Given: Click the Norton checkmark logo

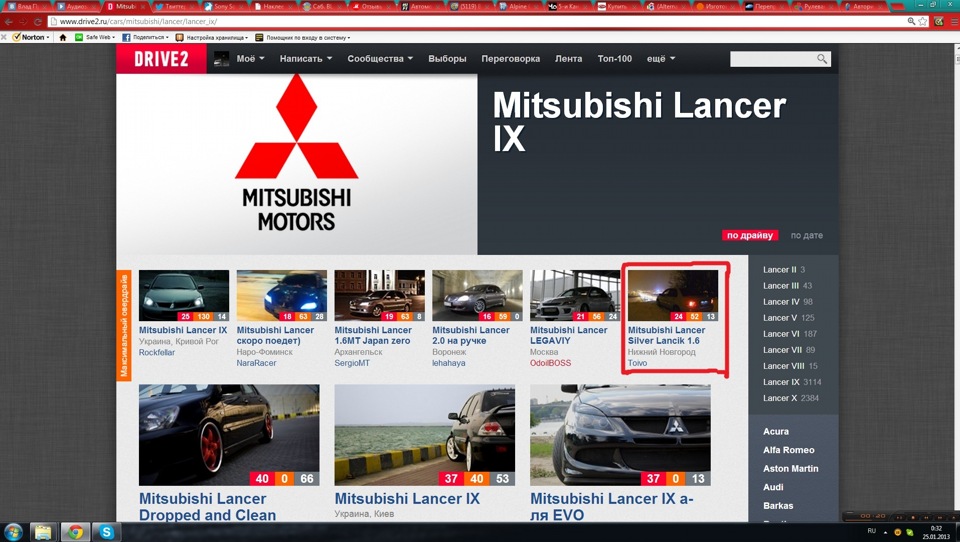Looking at the screenshot, I should coord(17,37).
